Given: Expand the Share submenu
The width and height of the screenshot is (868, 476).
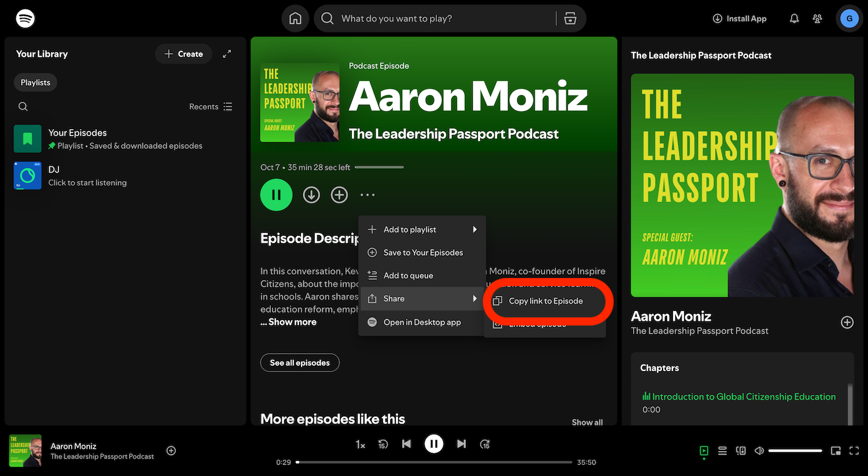Looking at the screenshot, I should click(x=394, y=298).
